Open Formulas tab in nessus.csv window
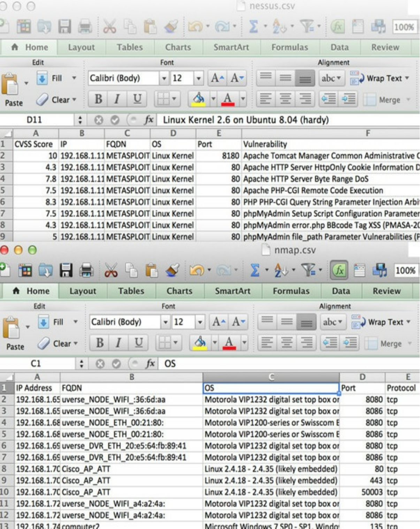420x529 pixels. pyautogui.click(x=290, y=47)
